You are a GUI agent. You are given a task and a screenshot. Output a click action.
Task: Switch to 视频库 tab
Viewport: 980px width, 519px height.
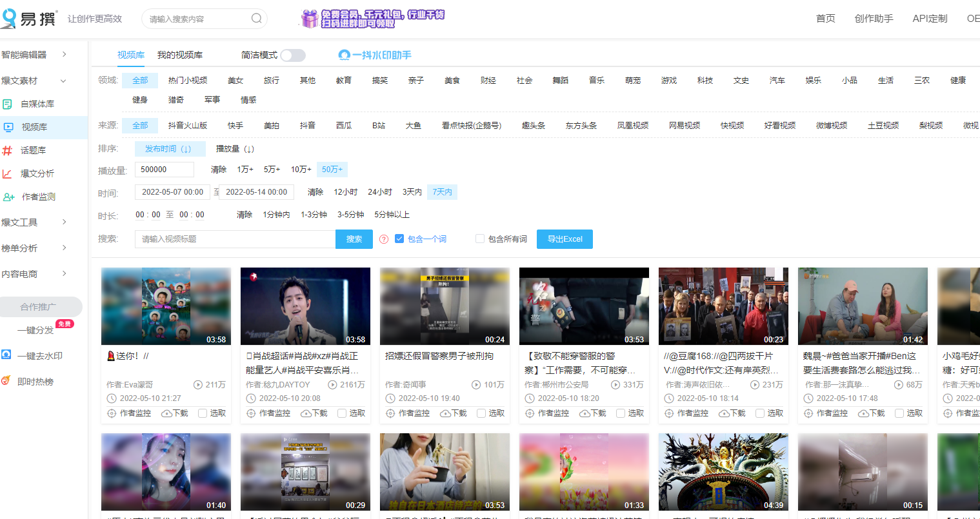click(x=131, y=55)
